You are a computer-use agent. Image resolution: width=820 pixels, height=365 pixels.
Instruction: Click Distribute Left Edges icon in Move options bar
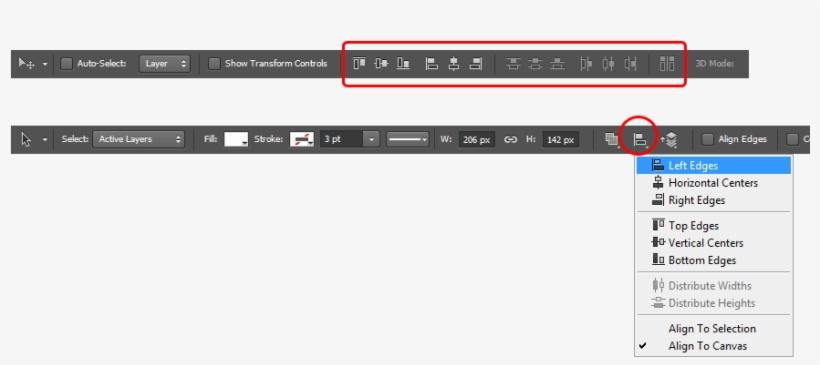[x=586, y=64]
